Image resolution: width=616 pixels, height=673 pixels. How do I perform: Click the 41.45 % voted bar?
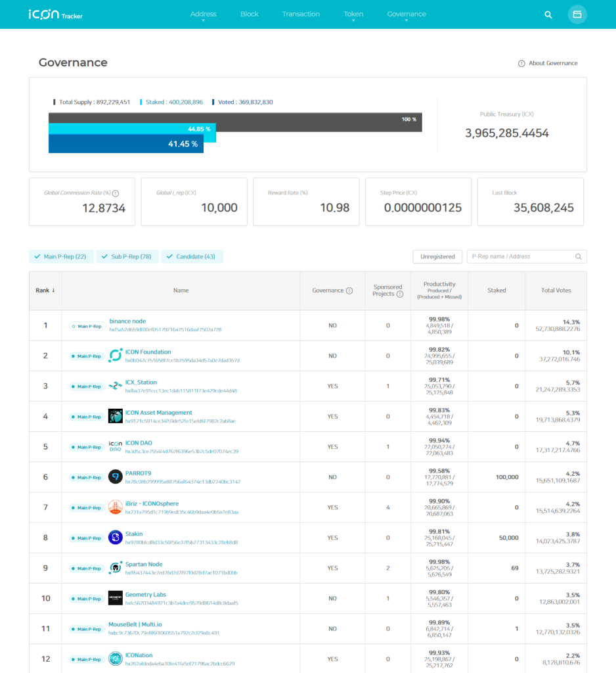pos(125,144)
